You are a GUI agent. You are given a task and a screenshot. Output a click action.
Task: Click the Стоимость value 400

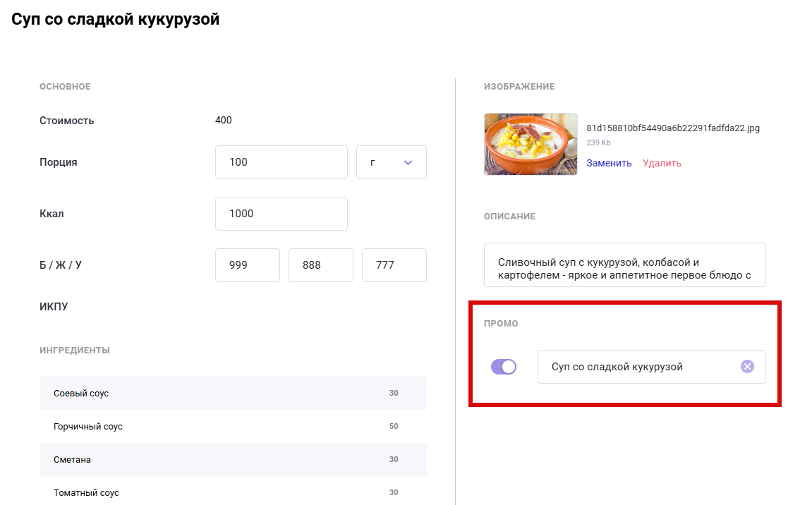224,120
